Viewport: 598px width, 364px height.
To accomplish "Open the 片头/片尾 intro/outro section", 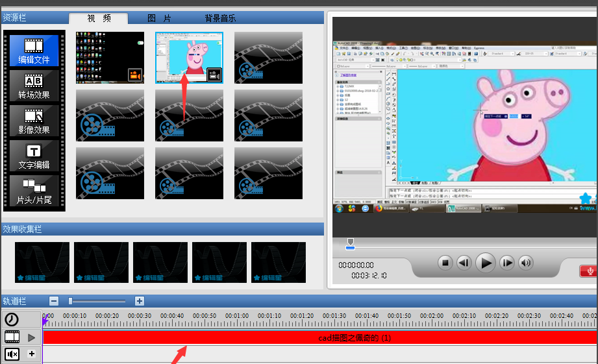I will [34, 191].
